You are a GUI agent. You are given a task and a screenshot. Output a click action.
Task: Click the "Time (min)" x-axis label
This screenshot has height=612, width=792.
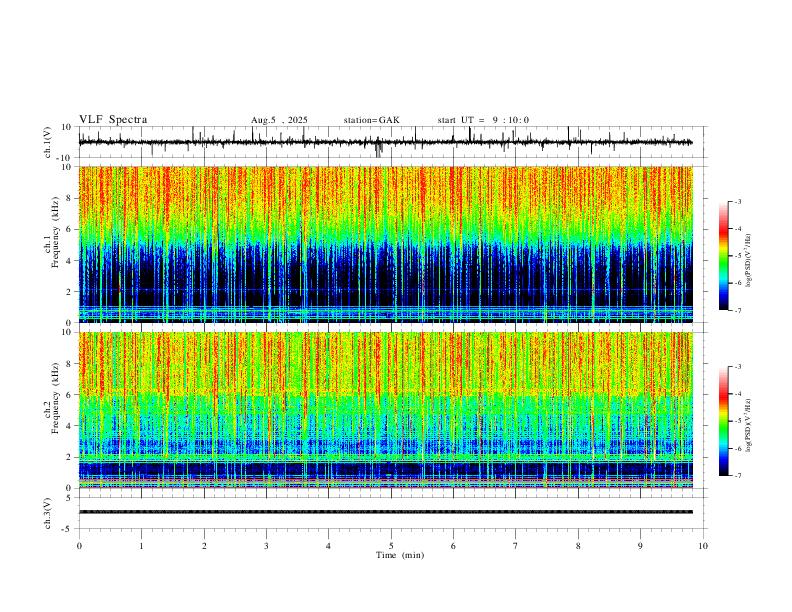[x=400, y=555]
